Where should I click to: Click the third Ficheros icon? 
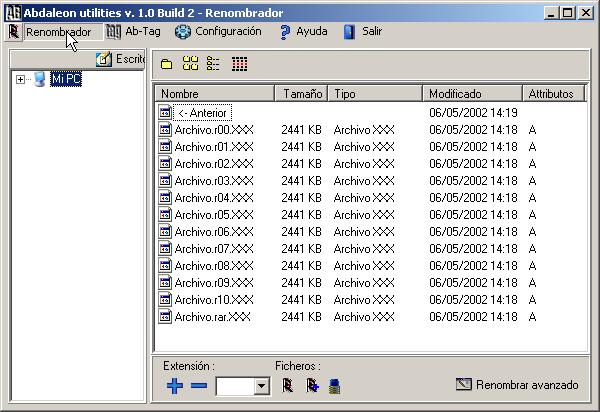pyautogui.click(x=335, y=385)
